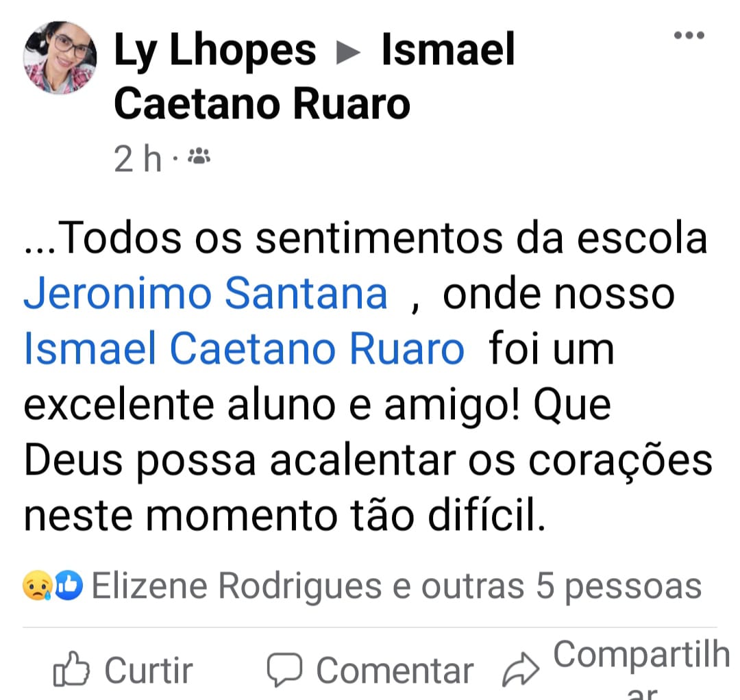This screenshot has width=740, height=700.
Task: Like the post via the Curtir label
Action: 149,670
